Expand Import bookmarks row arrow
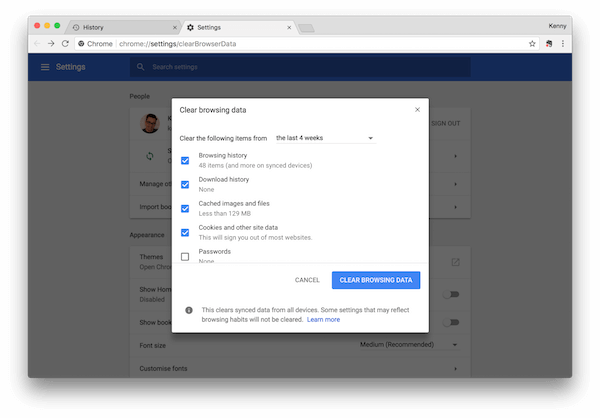Screen dimensions: 600x418 tap(455, 207)
